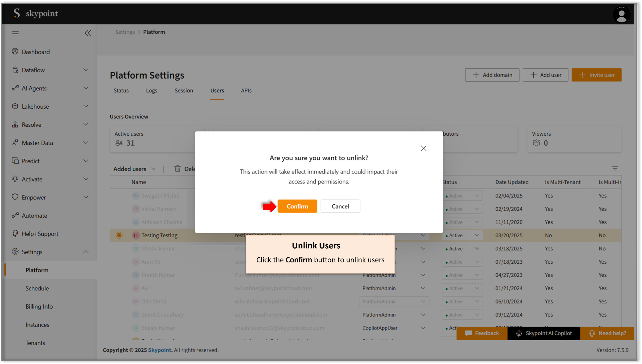Select the Dataflow icon in the sidebar
The image size is (642, 364).
15,70
